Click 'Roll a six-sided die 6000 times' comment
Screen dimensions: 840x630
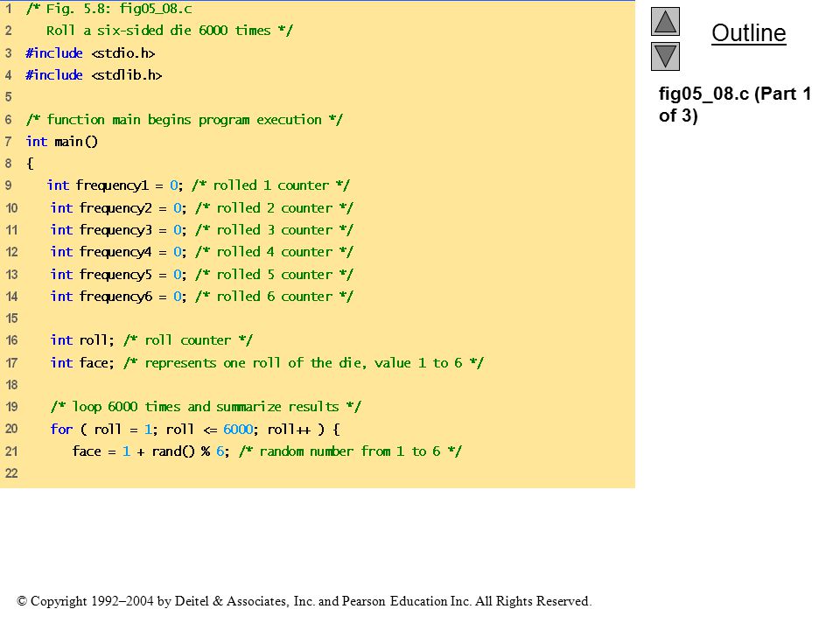click(x=169, y=31)
